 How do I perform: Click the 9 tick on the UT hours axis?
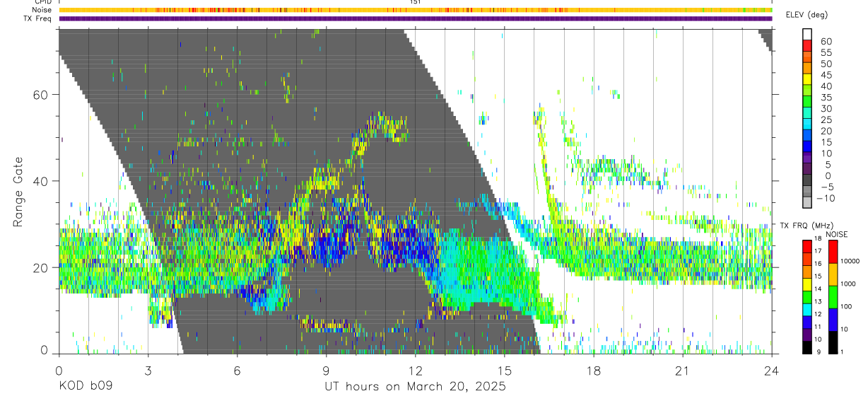click(326, 370)
